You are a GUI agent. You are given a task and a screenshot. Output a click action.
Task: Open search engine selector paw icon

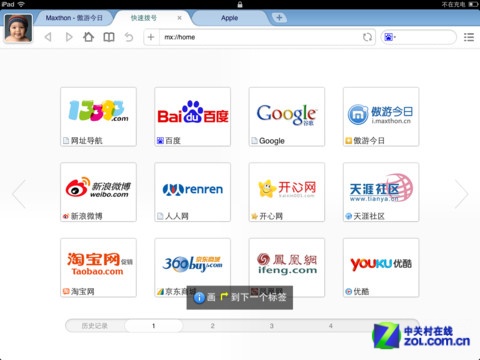(389, 37)
